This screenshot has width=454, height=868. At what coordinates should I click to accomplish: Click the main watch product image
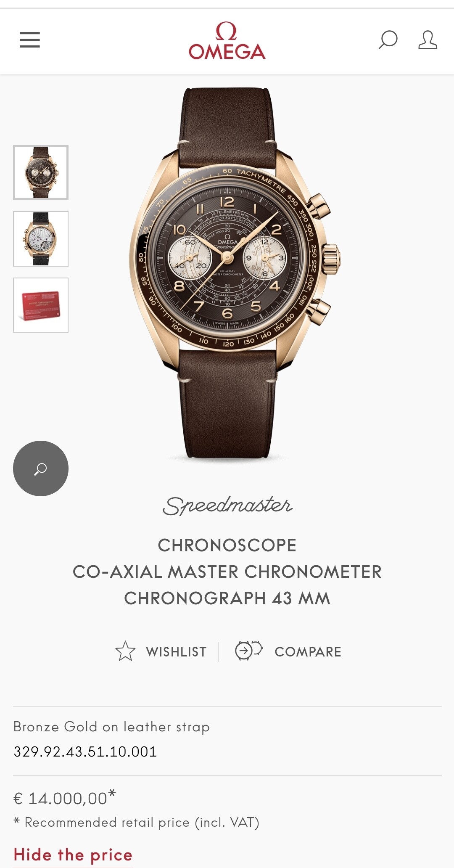coord(235,273)
